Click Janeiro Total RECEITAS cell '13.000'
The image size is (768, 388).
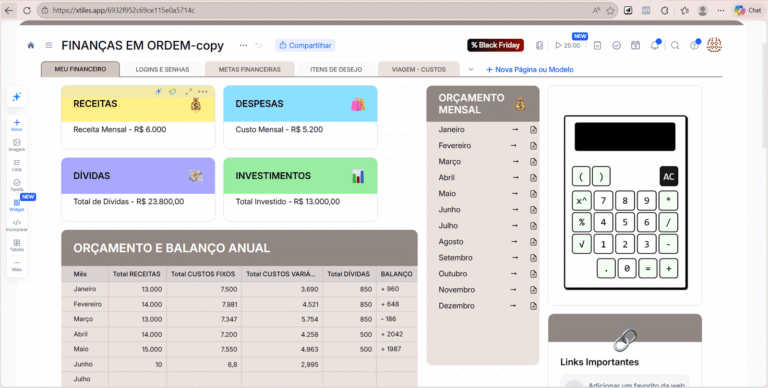tap(137, 289)
